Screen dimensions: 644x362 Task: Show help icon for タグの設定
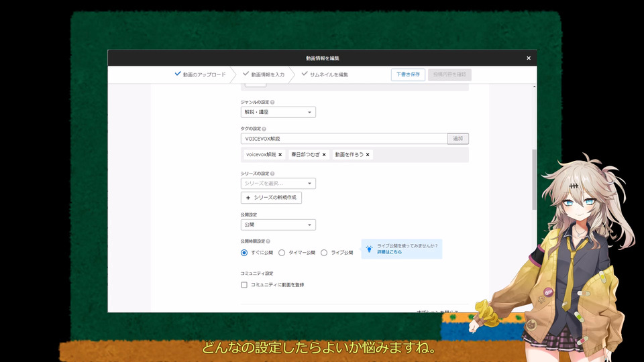264,129
